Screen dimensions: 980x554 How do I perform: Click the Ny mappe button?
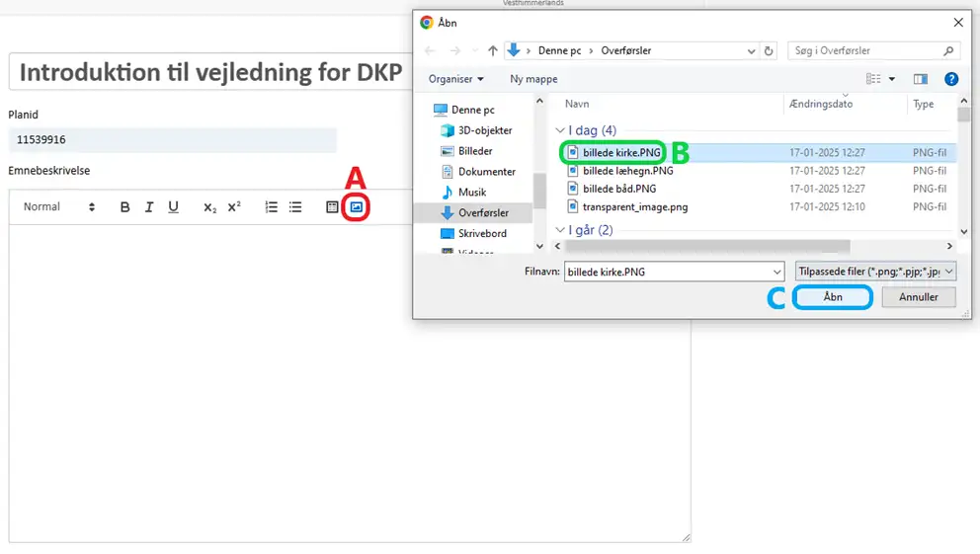point(532,79)
